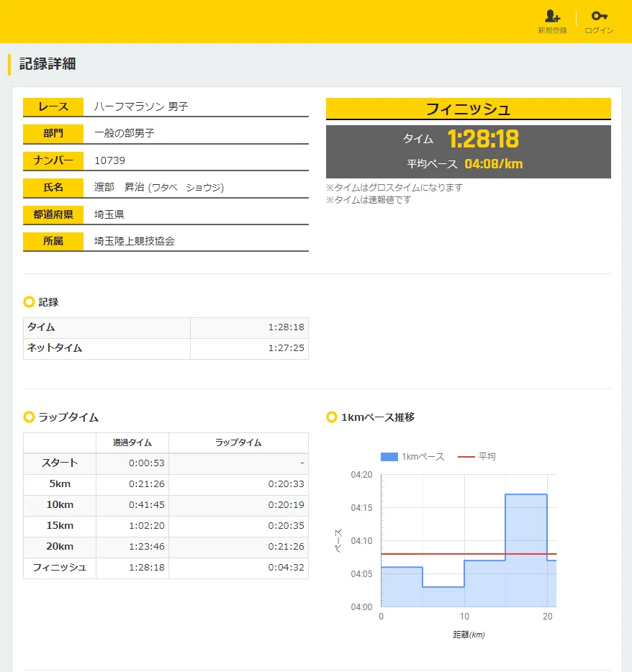
Task: Select the ネットタイム value 1:27:25
Action: coord(286,348)
